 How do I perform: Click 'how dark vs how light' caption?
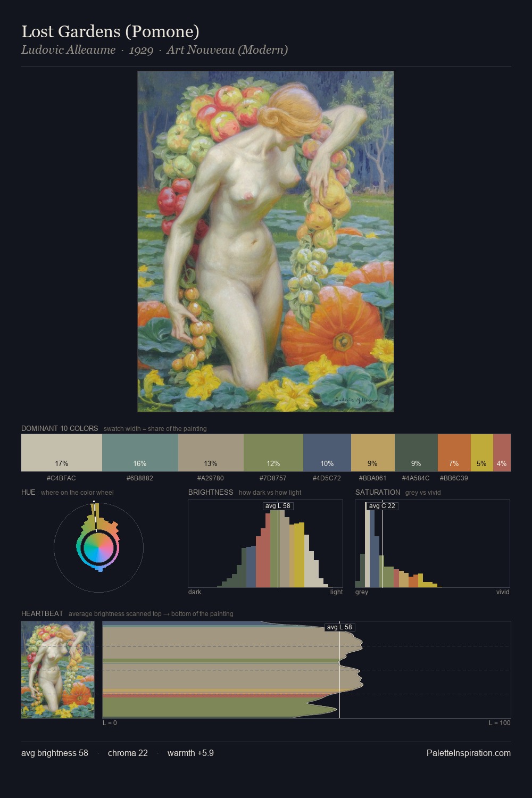coord(270,493)
